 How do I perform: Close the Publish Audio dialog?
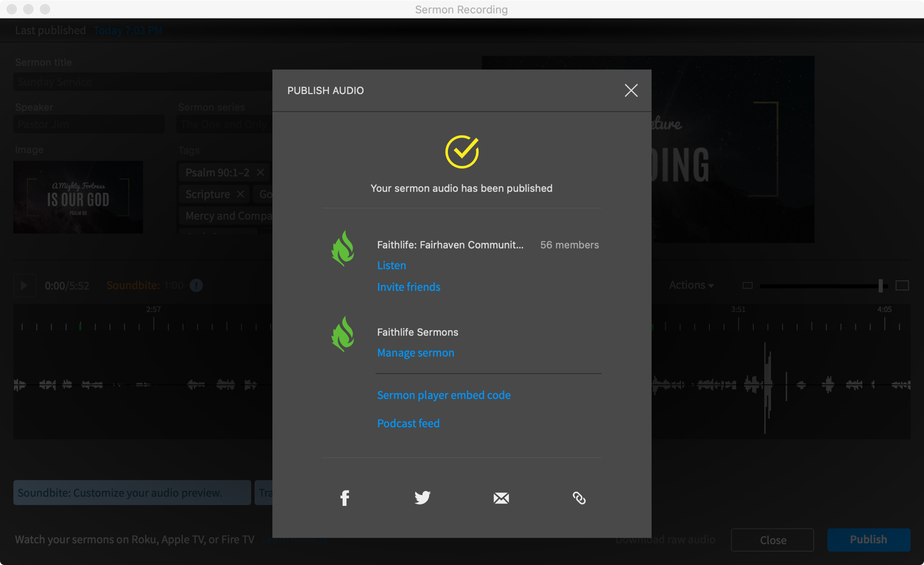tap(631, 90)
